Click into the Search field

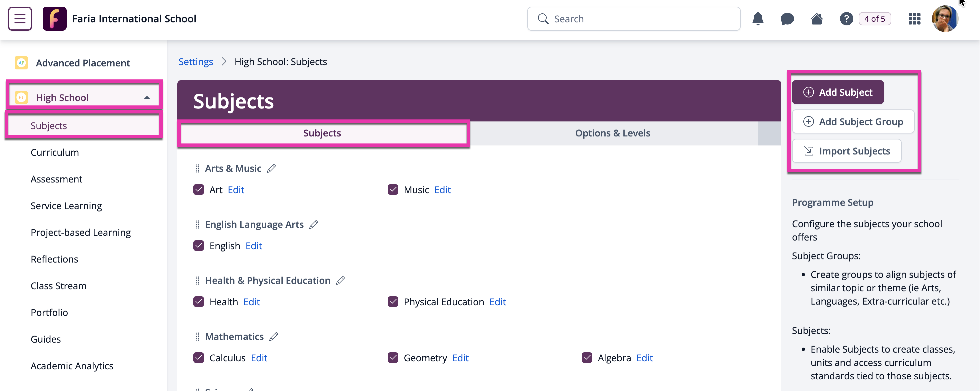pos(633,19)
